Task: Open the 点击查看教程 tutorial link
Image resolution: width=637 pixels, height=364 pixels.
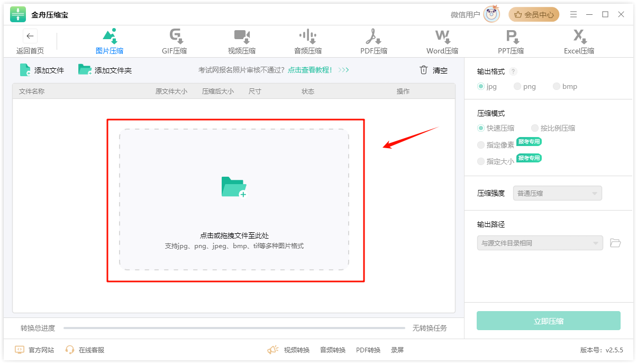Action: pyautogui.click(x=310, y=70)
